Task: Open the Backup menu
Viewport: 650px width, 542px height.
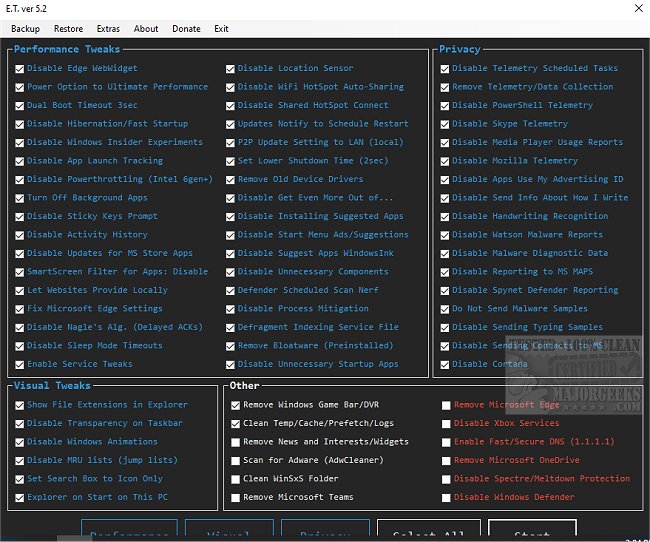Action: (25, 29)
